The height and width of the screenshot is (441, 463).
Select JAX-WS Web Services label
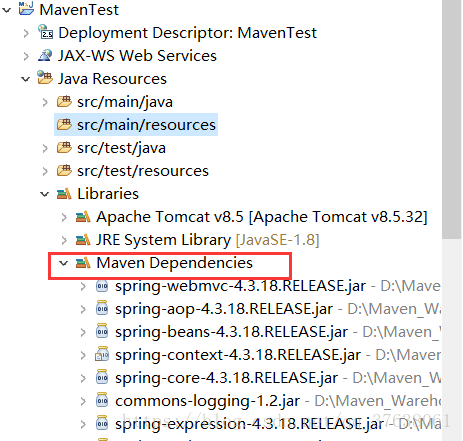point(137,56)
